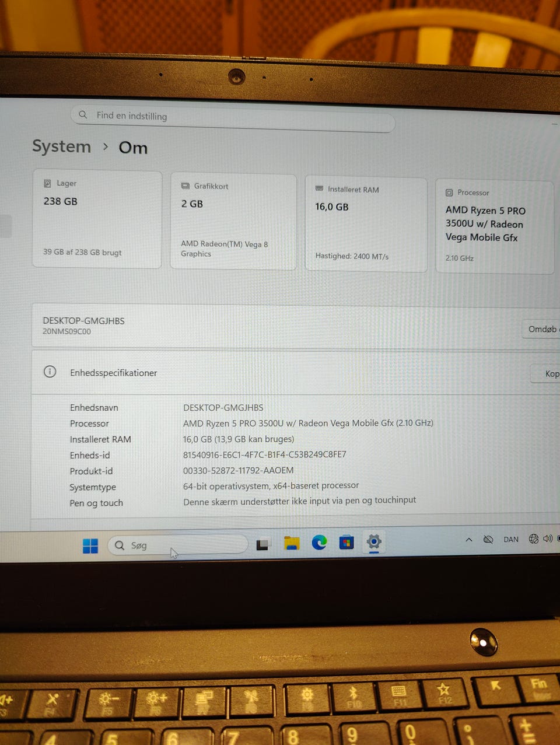Collapse the Enhedsspecifikationer section header
Screen dimensions: 560x745
[x=296, y=372]
